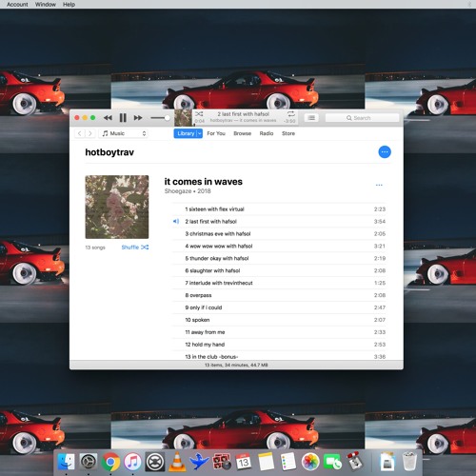Viewport: 476px width, 476px height.
Task: Select track 9 only if i could
Action: (279, 307)
